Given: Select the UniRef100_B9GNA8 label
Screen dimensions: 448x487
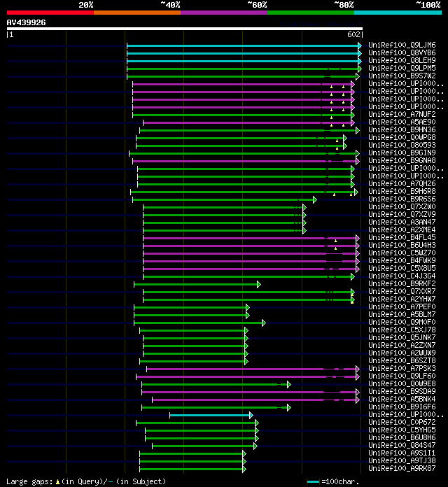Looking at the screenshot, I should pyautogui.click(x=402, y=160).
